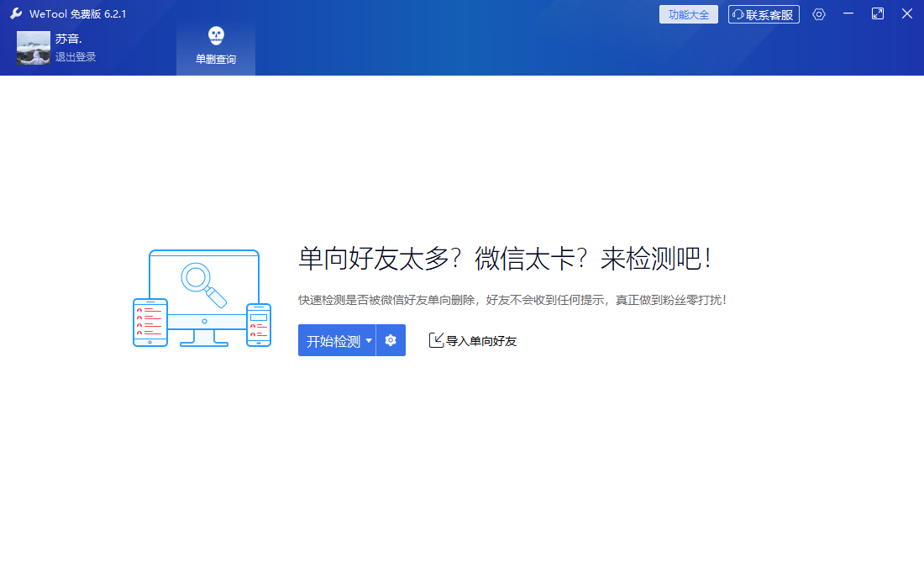
Task: Log out using the 退出登录 link
Action: 76,57
